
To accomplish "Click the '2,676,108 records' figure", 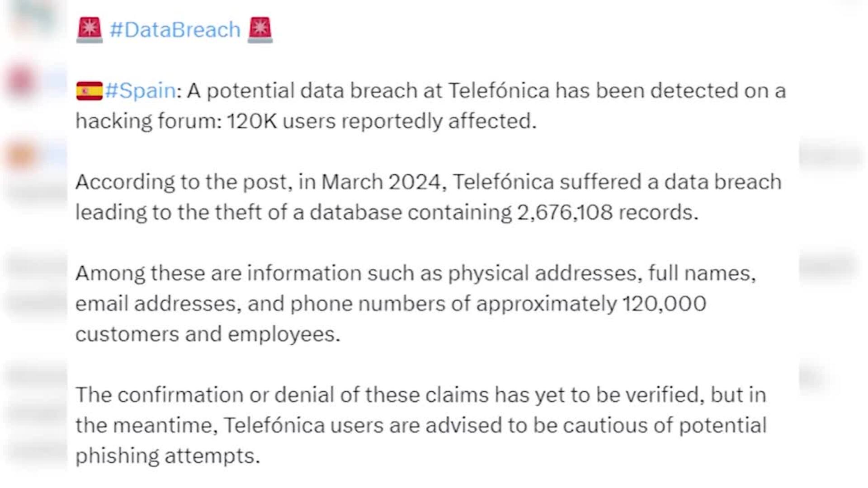I will (607, 212).
